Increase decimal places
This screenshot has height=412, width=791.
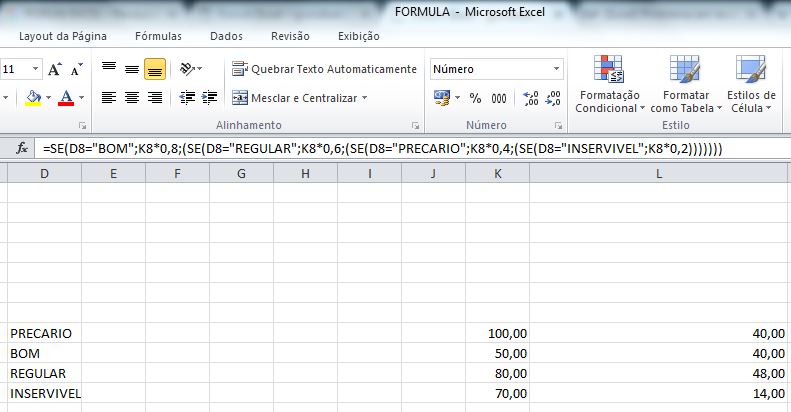[531, 98]
